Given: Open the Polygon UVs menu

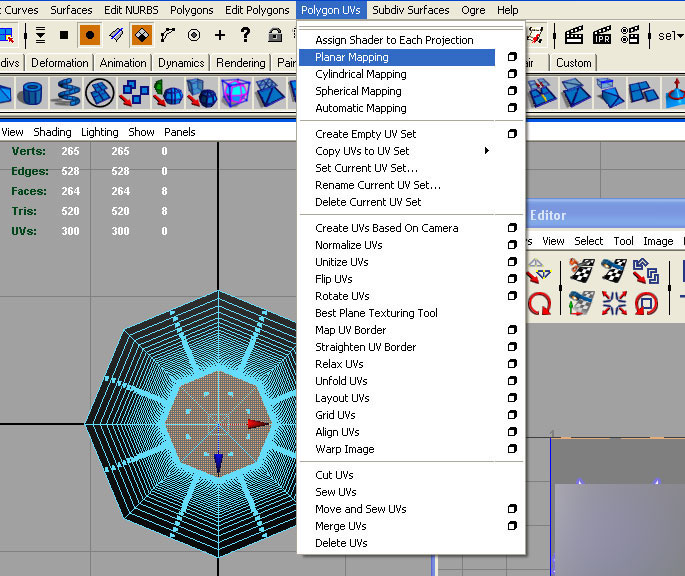Looking at the screenshot, I should point(331,10).
